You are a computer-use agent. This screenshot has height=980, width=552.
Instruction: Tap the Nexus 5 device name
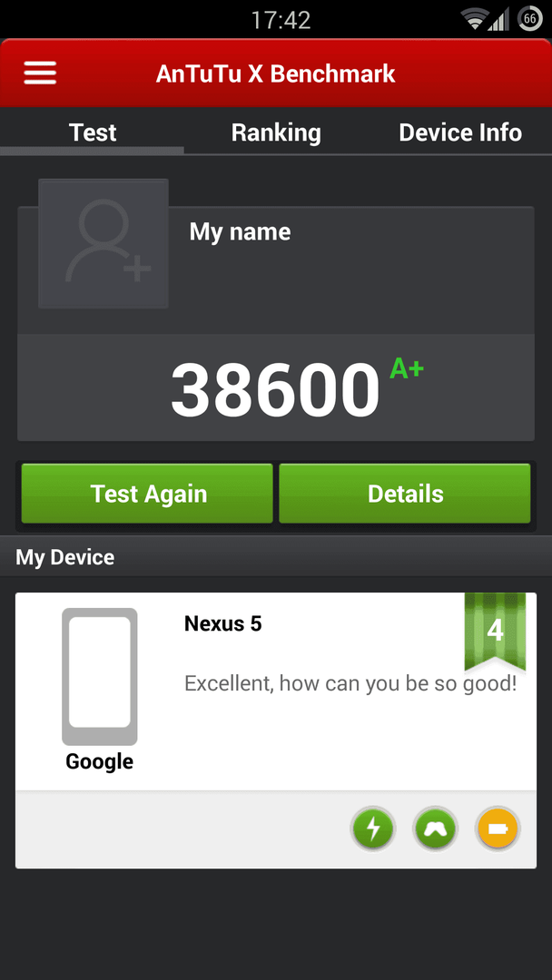[x=223, y=623]
